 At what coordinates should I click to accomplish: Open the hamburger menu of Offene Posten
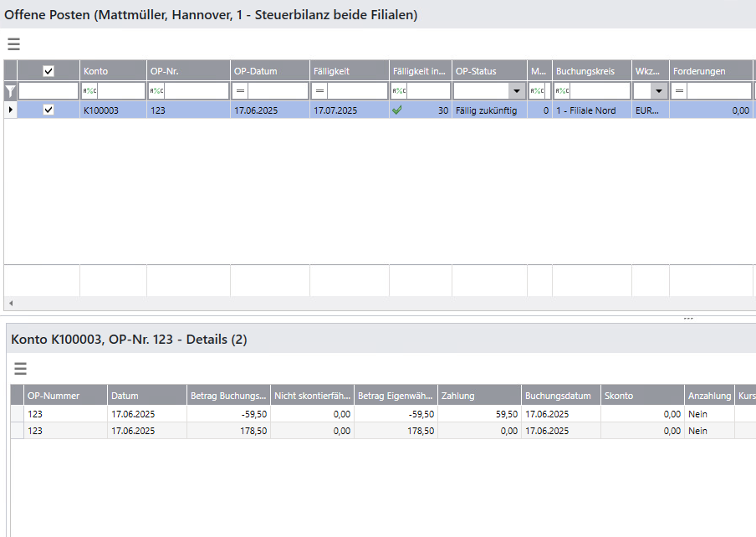(x=13, y=44)
